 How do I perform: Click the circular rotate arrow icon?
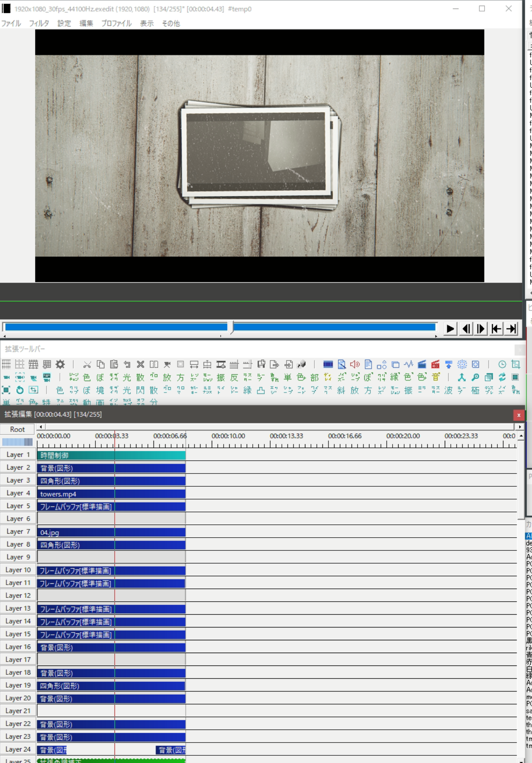pos(20,390)
